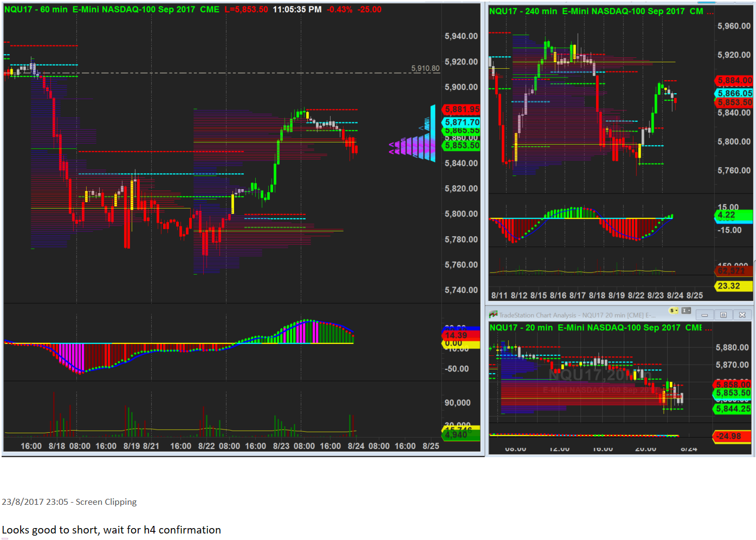Click the L=5,853.50 last price in the 60 min status line
This screenshot has width=756, height=540.
pyautogui.click(x=246, y=10)
